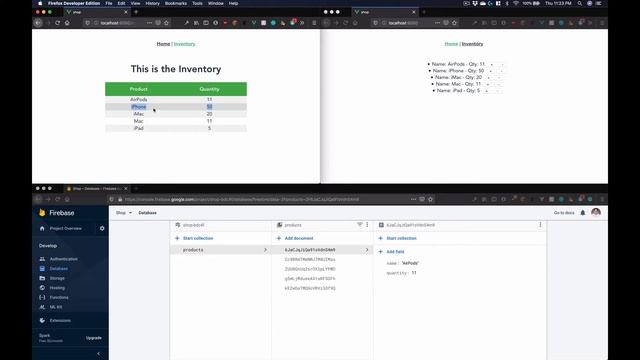
Task: Click the quantity field value 11
Action: click(x=414, y=273)
